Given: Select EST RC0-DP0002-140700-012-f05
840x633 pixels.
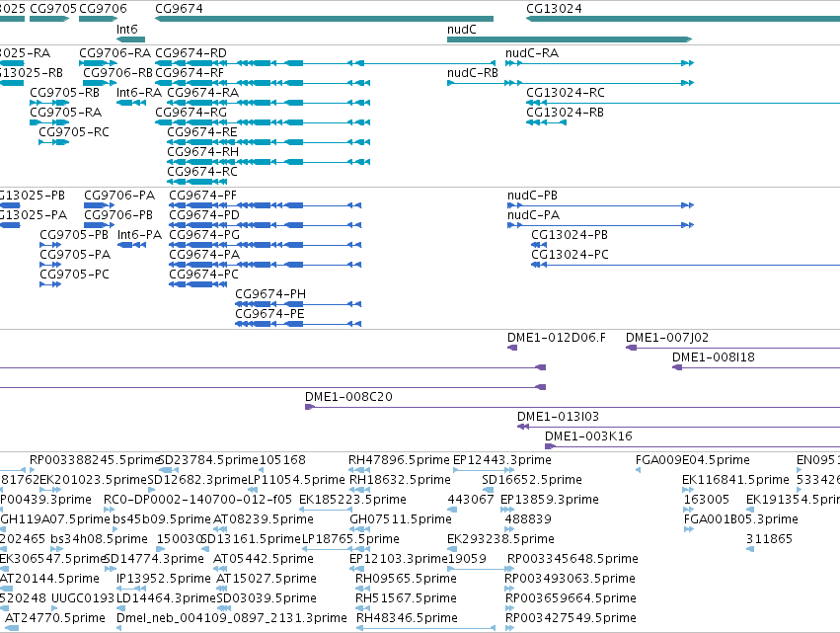Looking at the screenshot, I should [x=197, y=500].
